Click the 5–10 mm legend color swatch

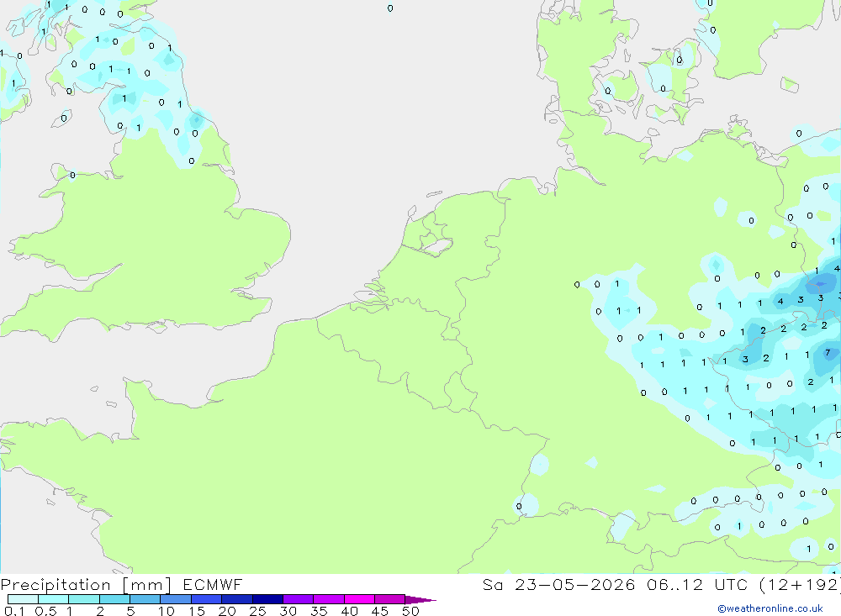[145, 599]
